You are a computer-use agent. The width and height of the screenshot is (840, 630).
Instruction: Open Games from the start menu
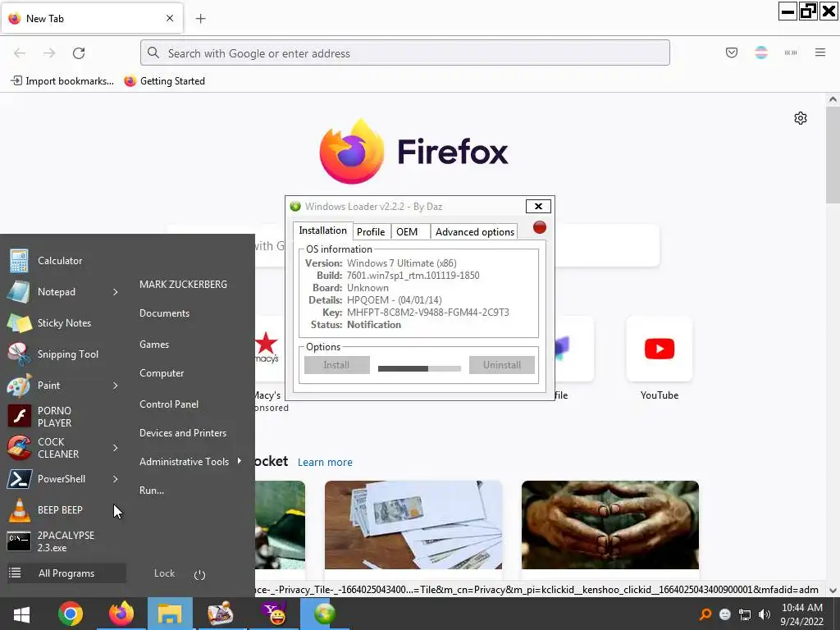click(154, 345)
